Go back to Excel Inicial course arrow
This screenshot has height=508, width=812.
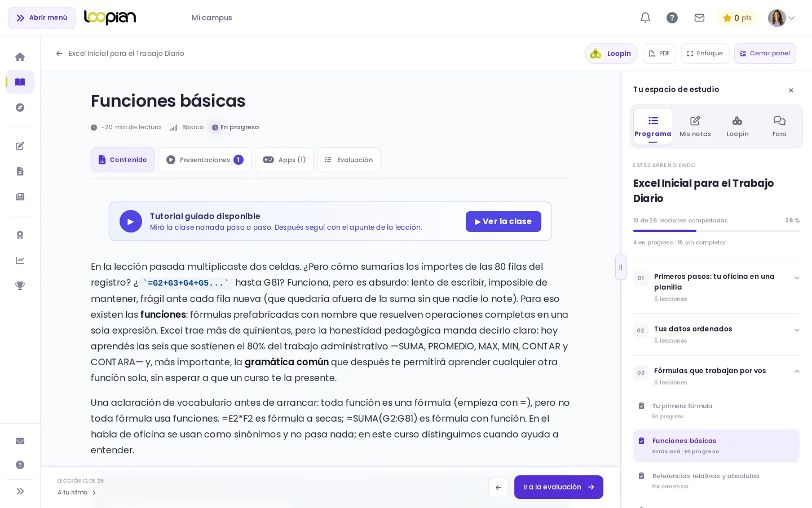click(x=59, y=54)
